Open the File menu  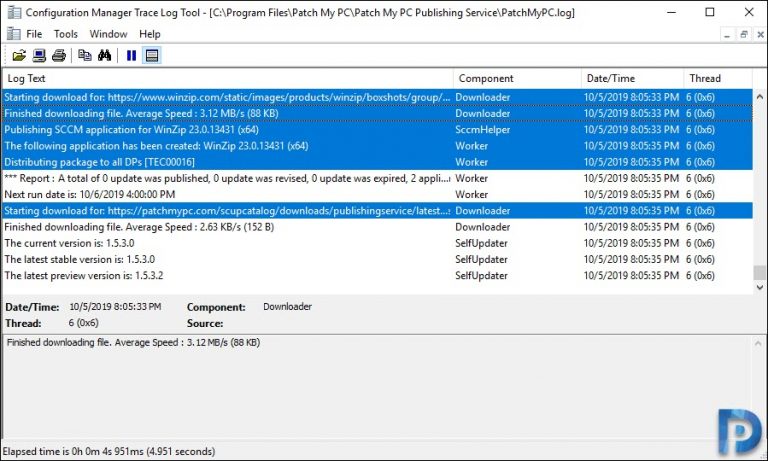pos(34,34)
